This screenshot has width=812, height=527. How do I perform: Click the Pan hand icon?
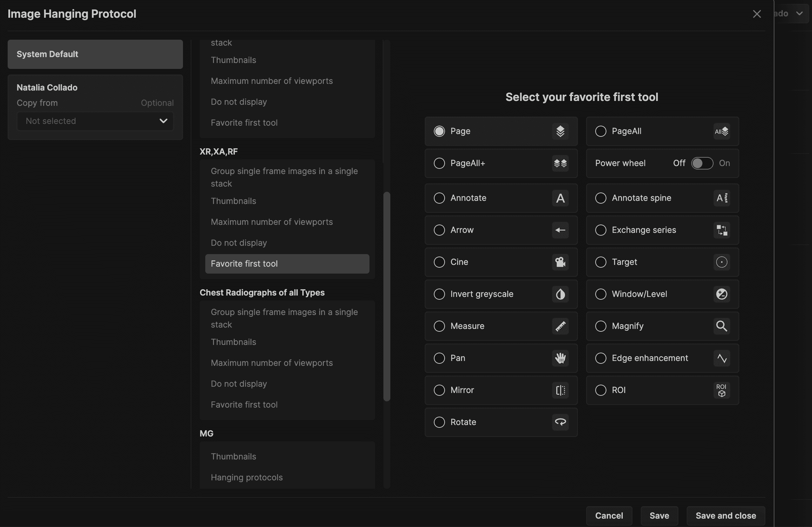pyautogui.click(x=560, y=358)
